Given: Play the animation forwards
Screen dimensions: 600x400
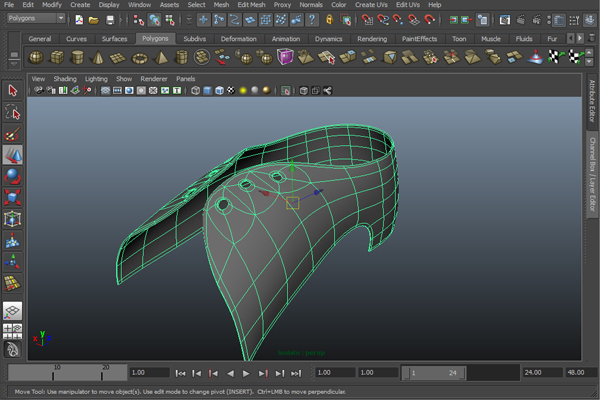Looking at the screenshot, I should [246, 373].
